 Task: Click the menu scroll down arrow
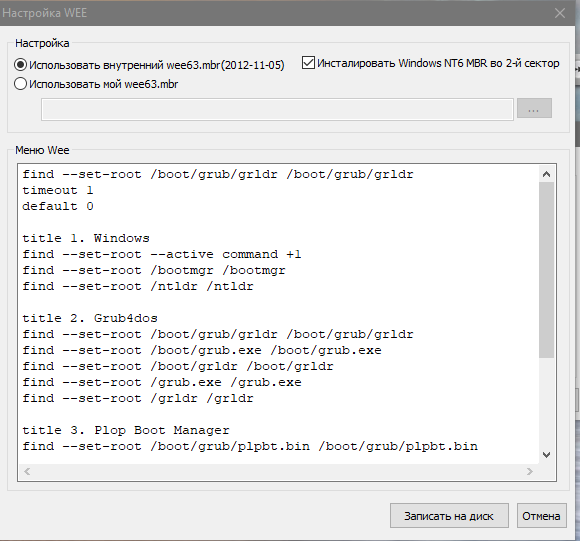[x=546, y=454]
